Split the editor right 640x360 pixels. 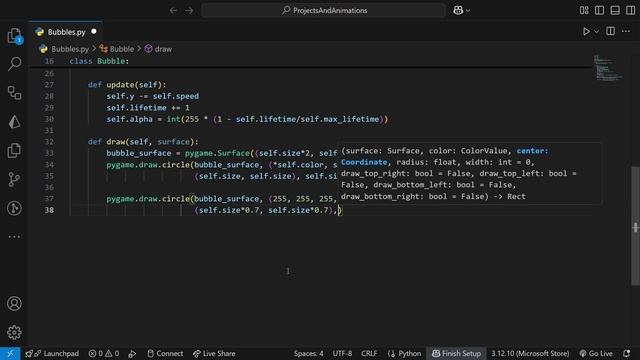point(611,31)
